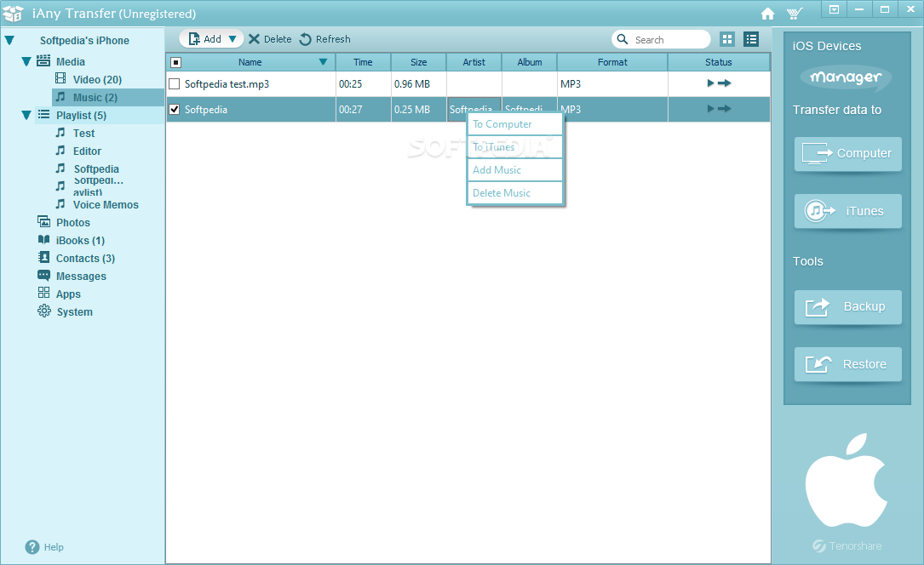This screenshot has height=565, width=924.
Task: Open System category
Action: pyautogui.click(x=74, y=312)
